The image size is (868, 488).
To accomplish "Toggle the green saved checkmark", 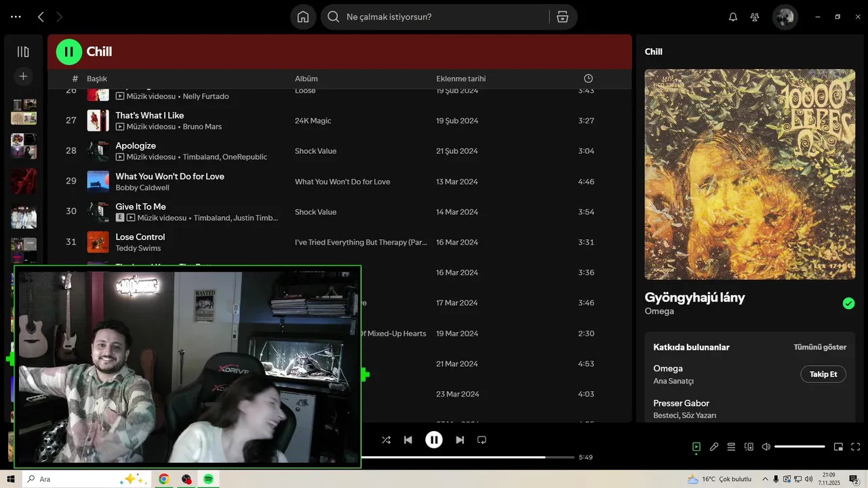I will (x=848, y=304).
